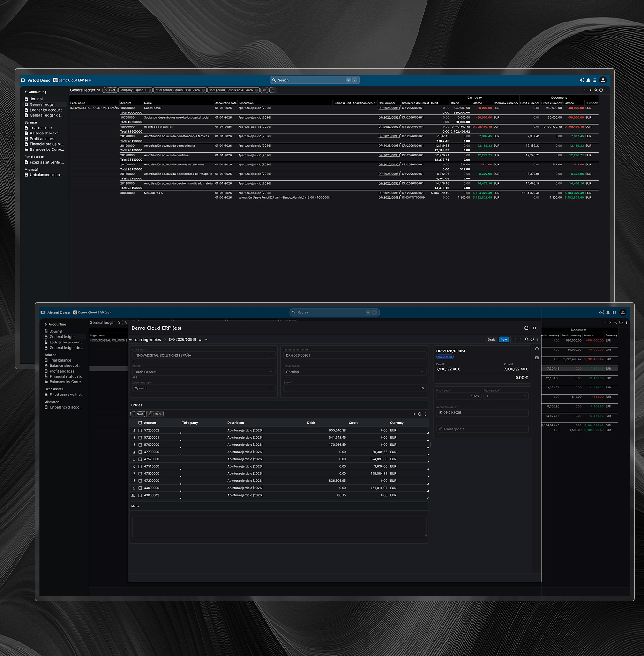Open notifications bell in top window

click(x=588, y=80)
